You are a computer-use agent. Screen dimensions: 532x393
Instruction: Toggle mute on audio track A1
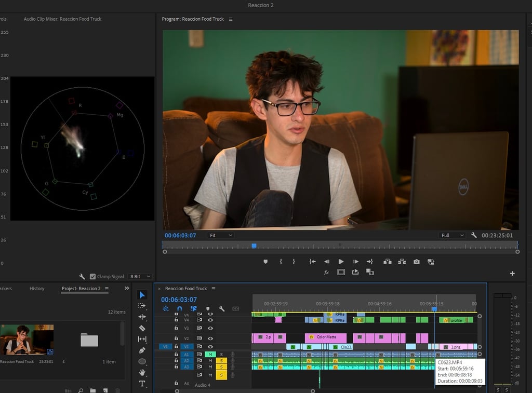coord(210,354)
